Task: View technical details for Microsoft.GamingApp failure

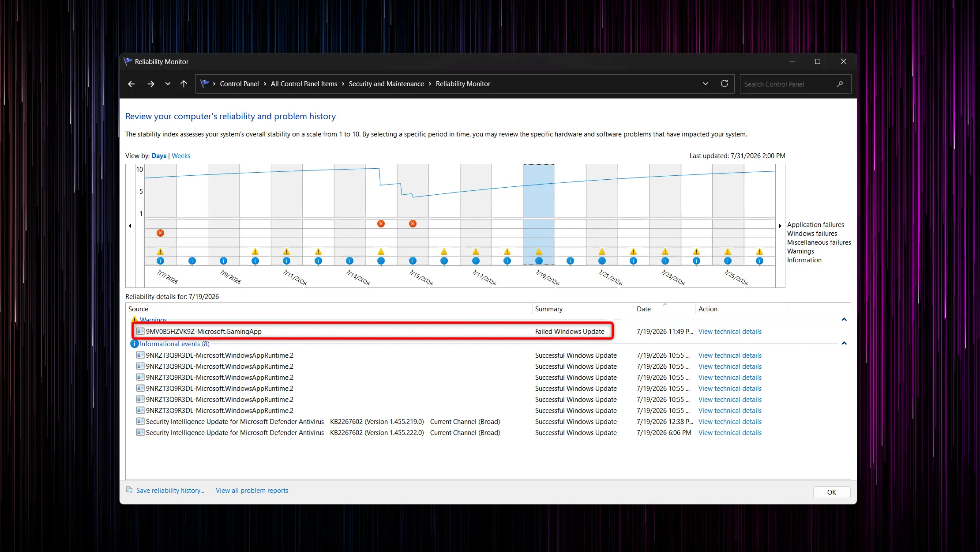Action: click(730, 332)
